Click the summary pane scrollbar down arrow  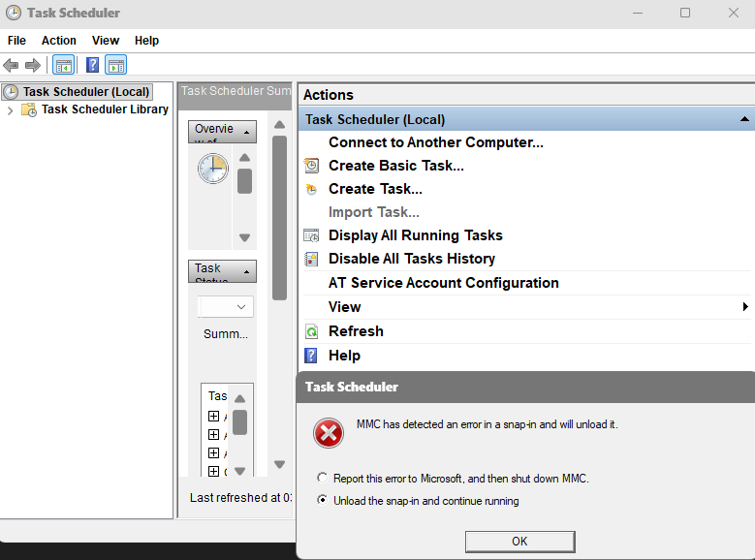coord(279,465)
